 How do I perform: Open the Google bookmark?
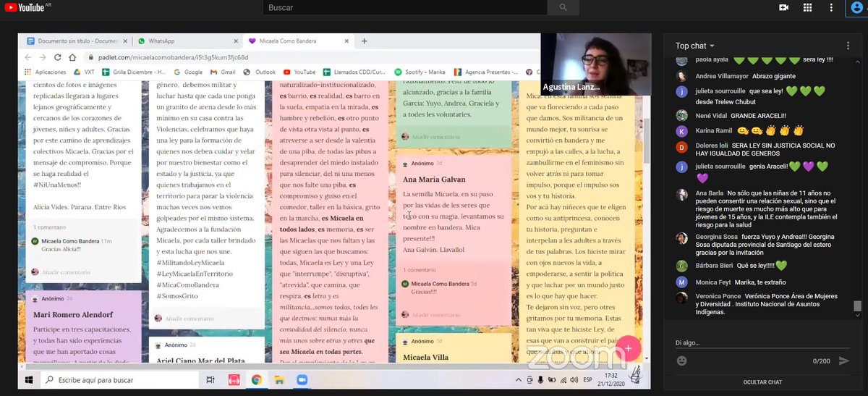click(188, 72)
